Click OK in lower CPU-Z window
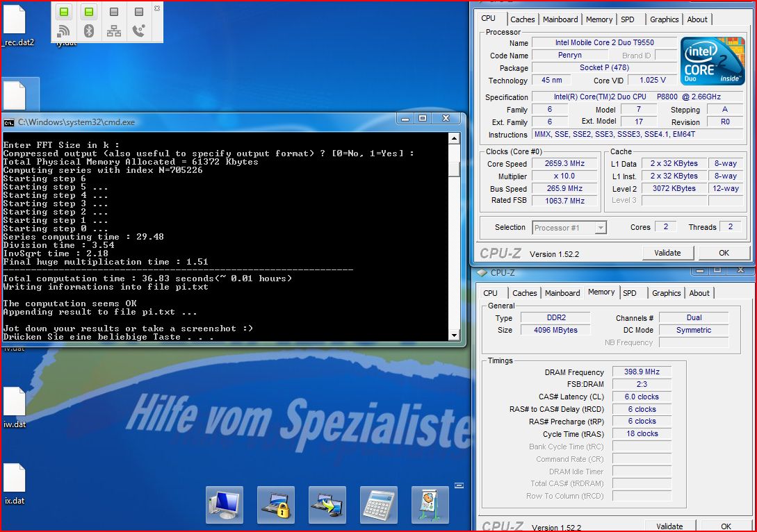 [x=726, y=526]
